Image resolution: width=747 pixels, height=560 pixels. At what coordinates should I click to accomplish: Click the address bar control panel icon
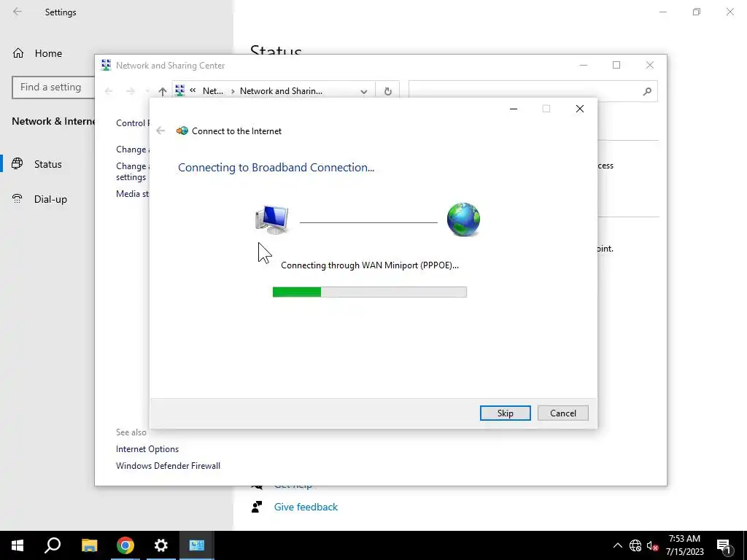(x=179, y=90)
